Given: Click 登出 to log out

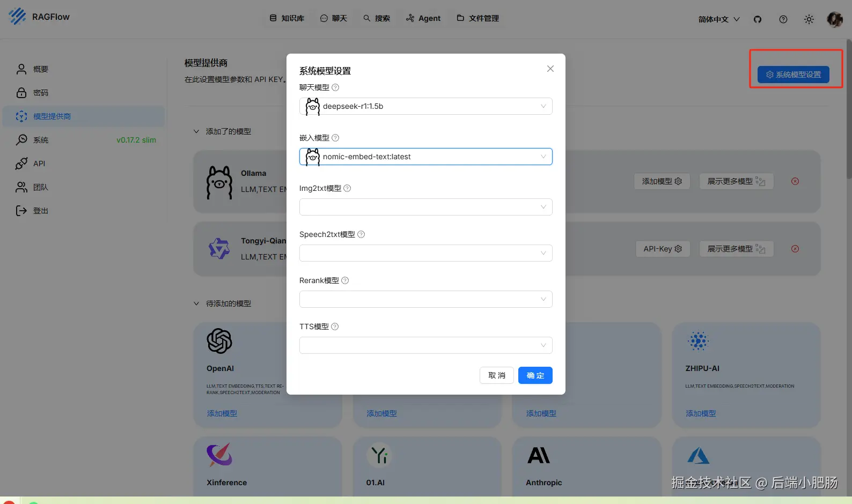Looking at the screenshot, I should click(x=84, y=211).
